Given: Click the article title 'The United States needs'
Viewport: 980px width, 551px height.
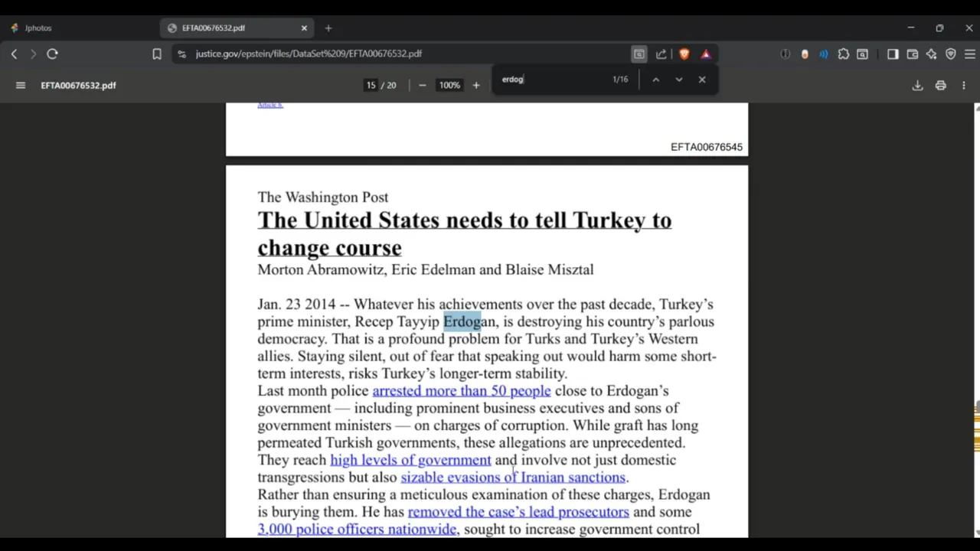Looking at the screenshot, I should [464, 233].
